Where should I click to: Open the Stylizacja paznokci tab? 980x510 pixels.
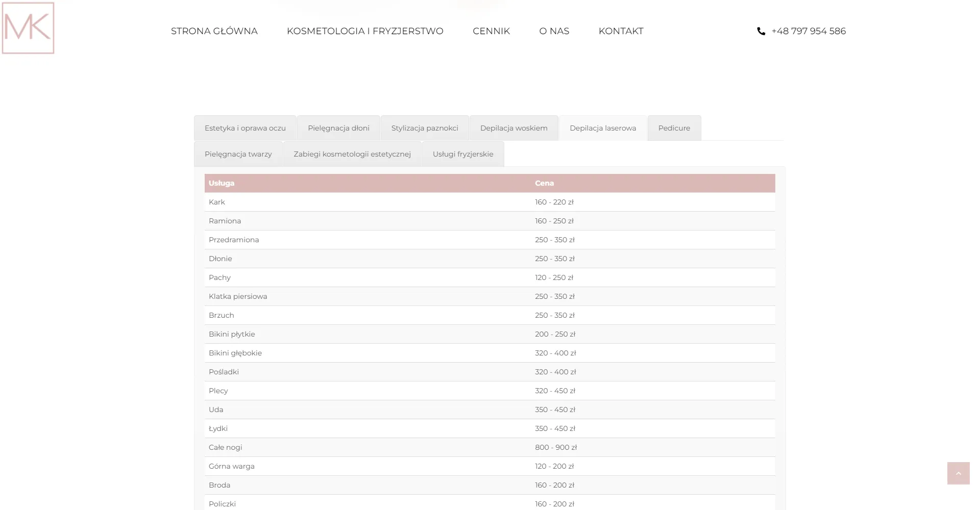coord(425,128)
